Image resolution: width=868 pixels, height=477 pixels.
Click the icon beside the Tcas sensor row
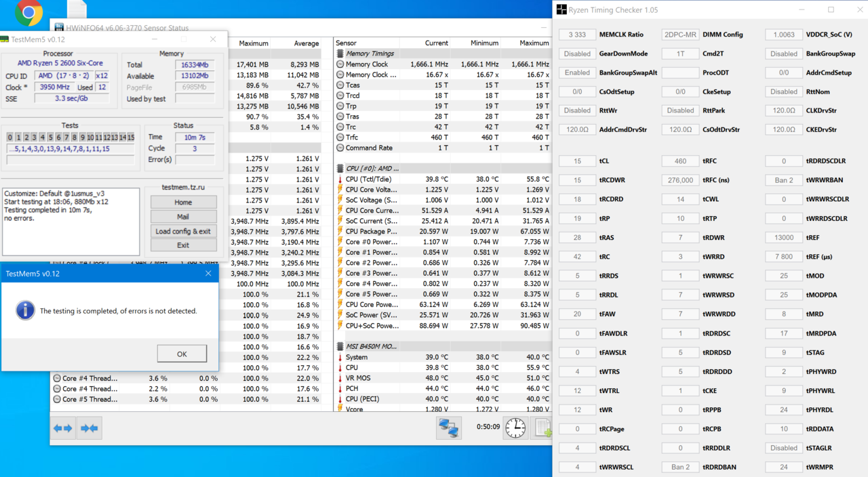click(x=340, y=85)
